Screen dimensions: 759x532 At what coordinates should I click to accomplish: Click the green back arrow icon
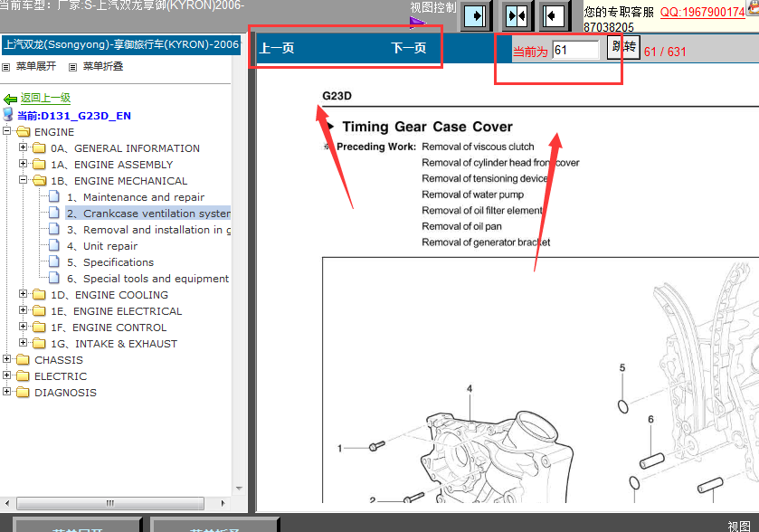[10, 100]
